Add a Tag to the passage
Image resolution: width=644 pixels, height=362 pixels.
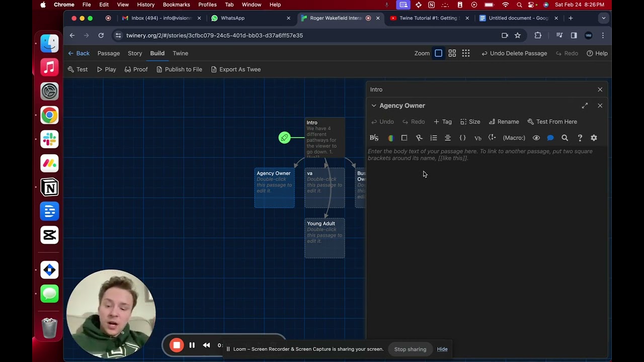click(443, 122)
